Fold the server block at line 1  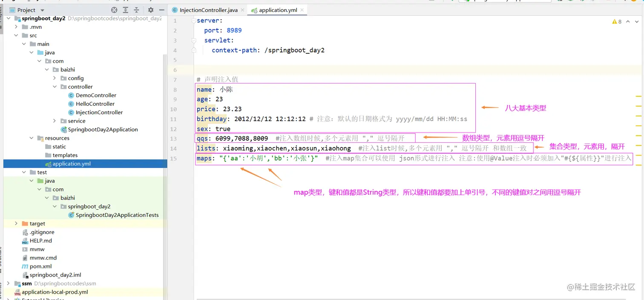(194, 20)
